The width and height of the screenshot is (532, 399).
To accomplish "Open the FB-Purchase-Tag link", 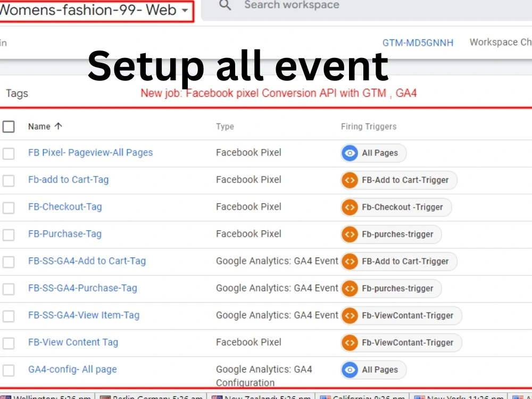I will (65, 234).
